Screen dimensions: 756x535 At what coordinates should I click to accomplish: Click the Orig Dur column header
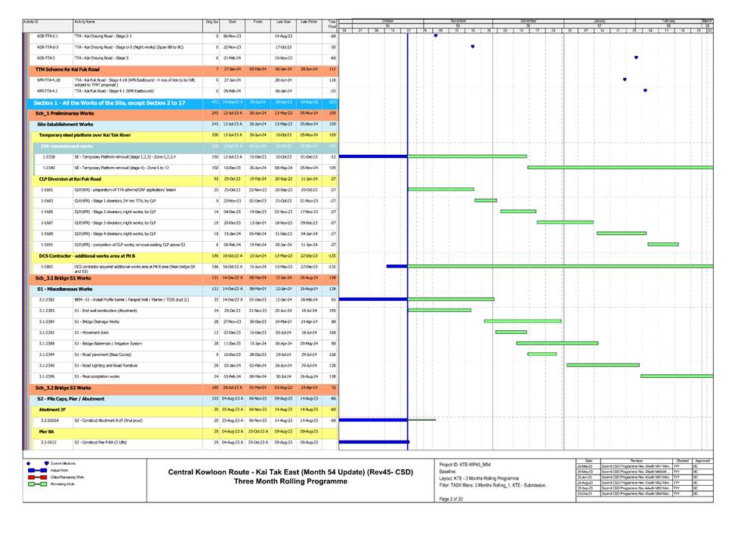tap(211, 23)
